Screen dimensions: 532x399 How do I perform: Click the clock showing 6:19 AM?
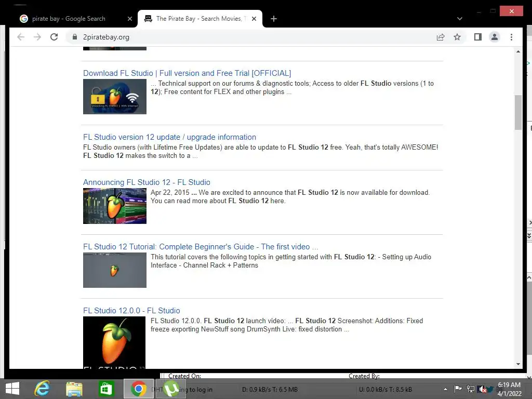(509, 385)
